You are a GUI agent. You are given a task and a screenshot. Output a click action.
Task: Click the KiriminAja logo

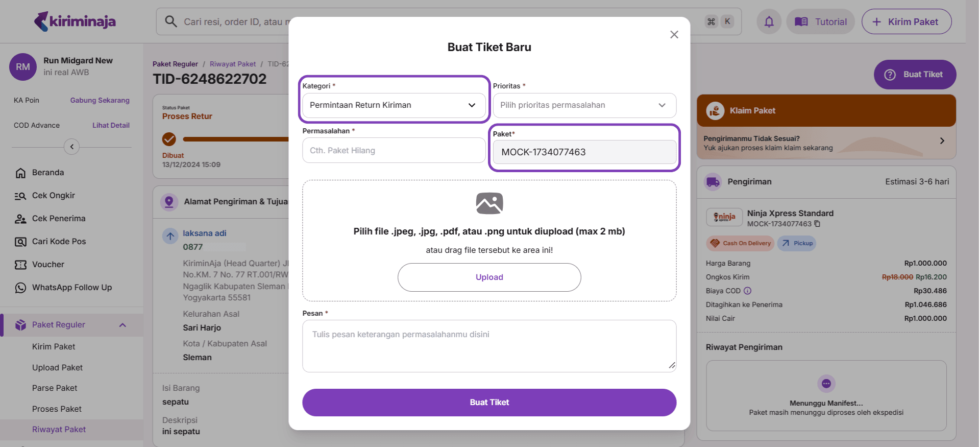tap(75, 21)
